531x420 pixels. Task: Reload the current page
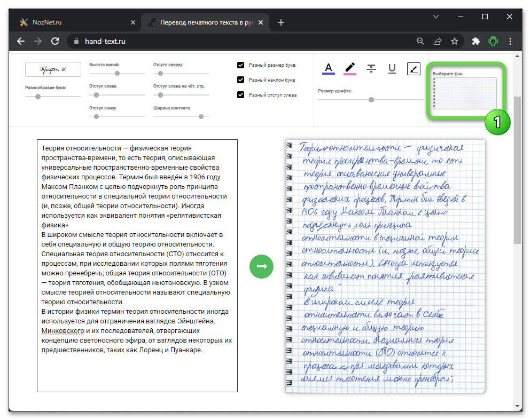click(x=54, y=41)
